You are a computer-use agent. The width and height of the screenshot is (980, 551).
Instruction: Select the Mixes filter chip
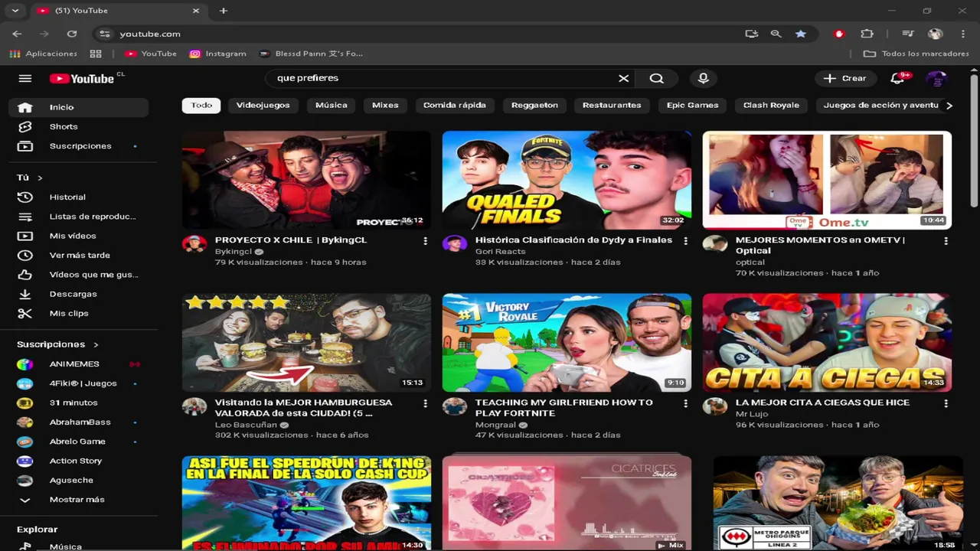(385, 106)
